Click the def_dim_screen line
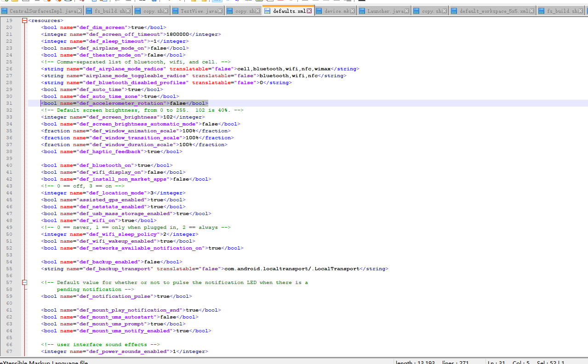Image resolution: width=588 pixels, height=364 pixels. click(x=103, y=28)
